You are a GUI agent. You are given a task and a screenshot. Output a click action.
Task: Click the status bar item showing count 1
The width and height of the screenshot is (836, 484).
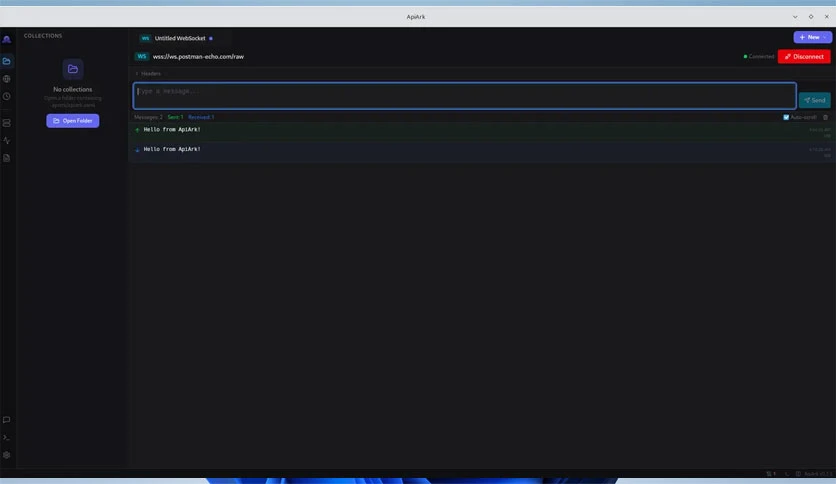tap(771, 474)
